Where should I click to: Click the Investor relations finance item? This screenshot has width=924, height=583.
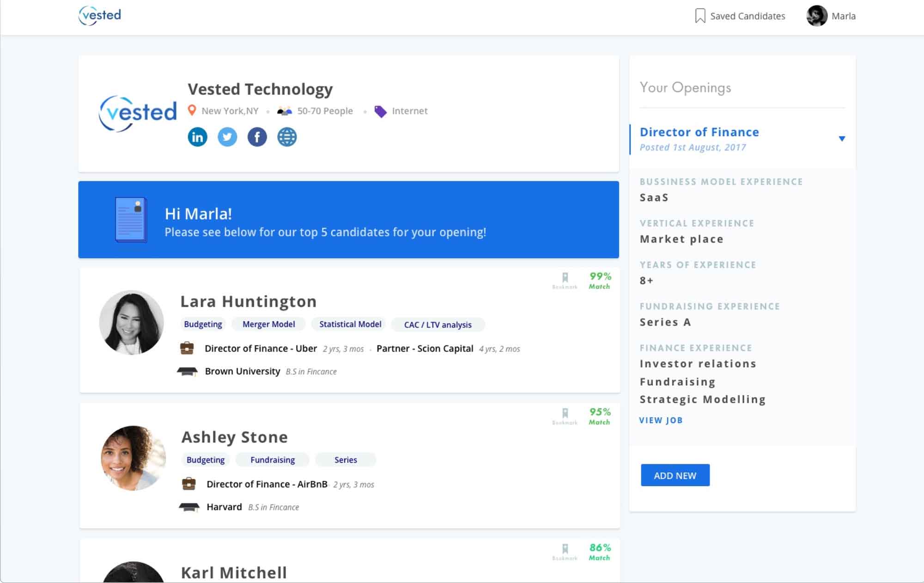coord(698,364)
